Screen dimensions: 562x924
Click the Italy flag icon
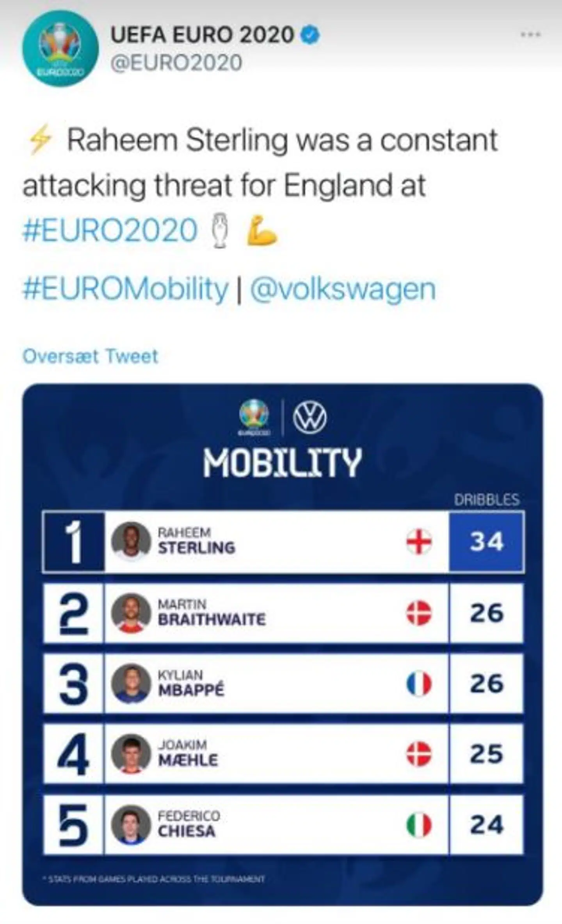(419, 825)
